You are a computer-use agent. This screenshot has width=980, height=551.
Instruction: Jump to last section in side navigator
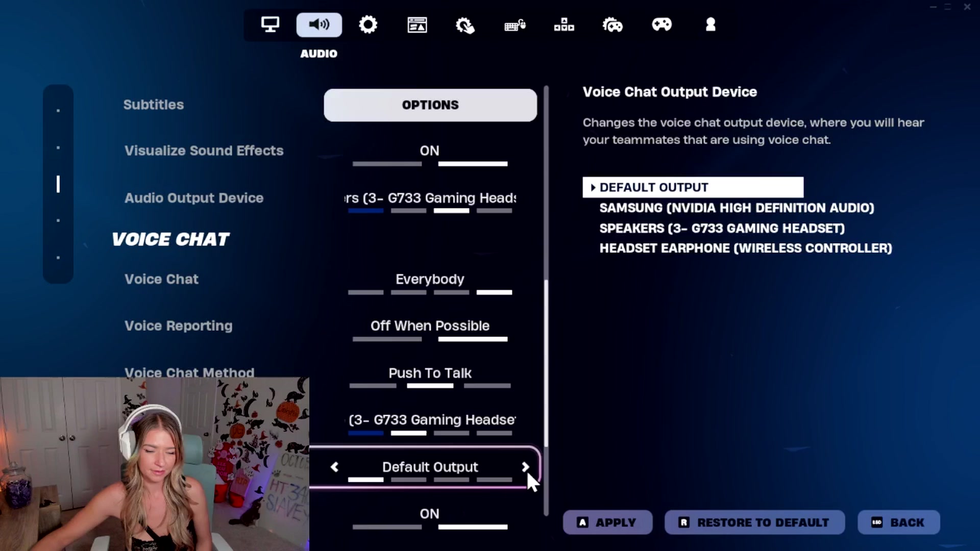(58, 258)
